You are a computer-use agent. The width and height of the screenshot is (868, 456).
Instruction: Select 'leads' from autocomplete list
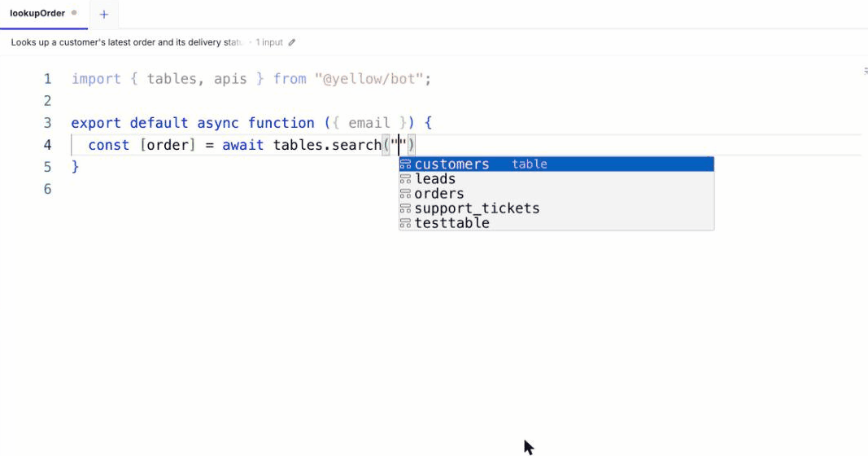(556, 179)
